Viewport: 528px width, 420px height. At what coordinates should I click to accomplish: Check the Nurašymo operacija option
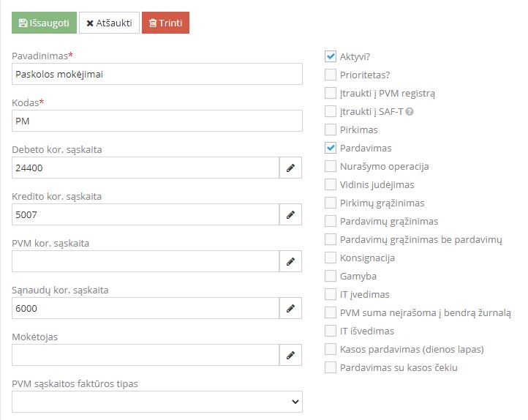point(331,166)
